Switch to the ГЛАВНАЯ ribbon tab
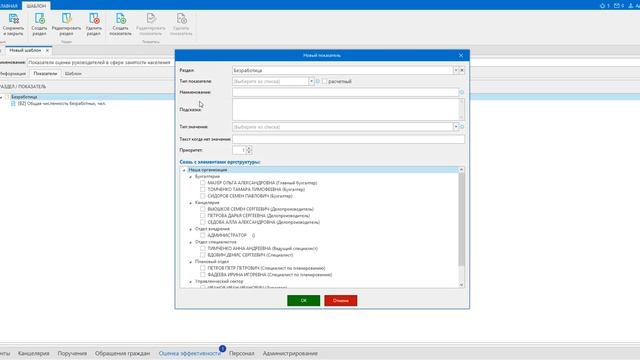 point(9,6)
